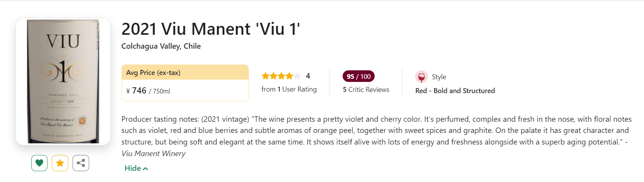Click the five-star user rating stars
This screenshot has width=644, height=182.
click(x=281, y=76)
